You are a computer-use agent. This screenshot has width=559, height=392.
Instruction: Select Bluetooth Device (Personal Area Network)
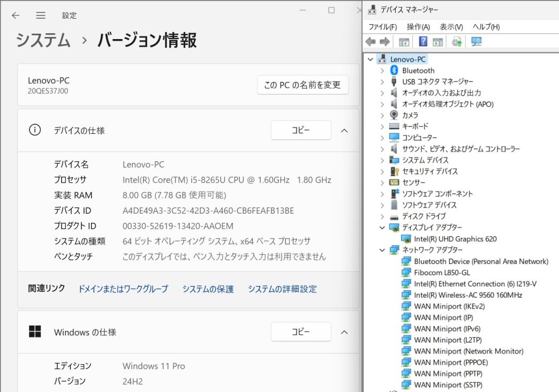pos(481,261)
